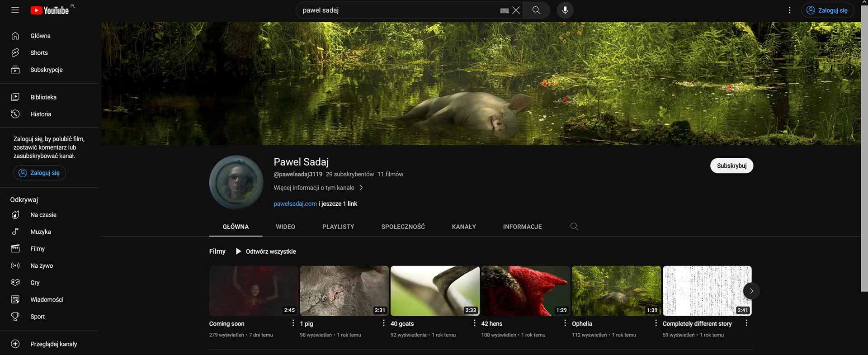The image size is (868, 355).
Task: Click the Completely different story title
Action: click(x=697, y=324)
